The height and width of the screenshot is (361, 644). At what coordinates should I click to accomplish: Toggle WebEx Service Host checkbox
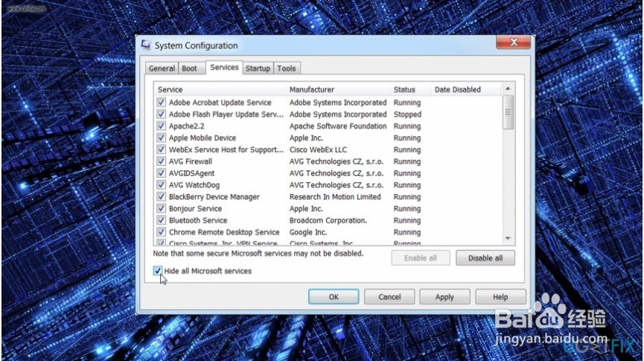click(x=161, y=150)
